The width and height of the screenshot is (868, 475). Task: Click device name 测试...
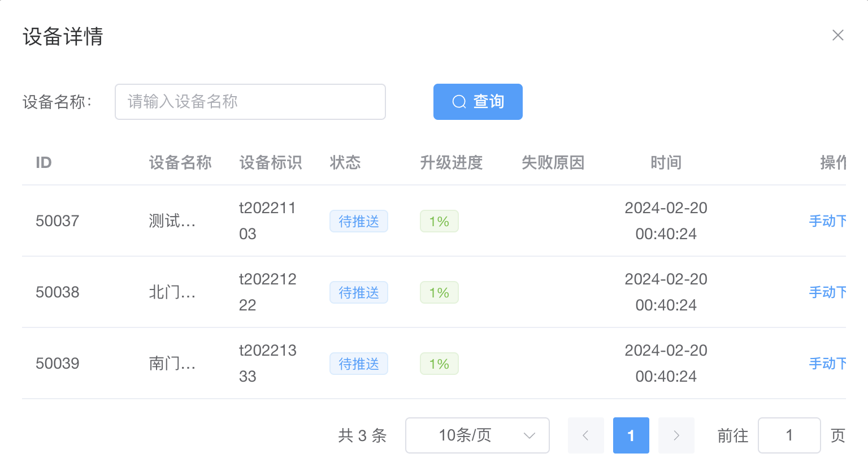172,221
